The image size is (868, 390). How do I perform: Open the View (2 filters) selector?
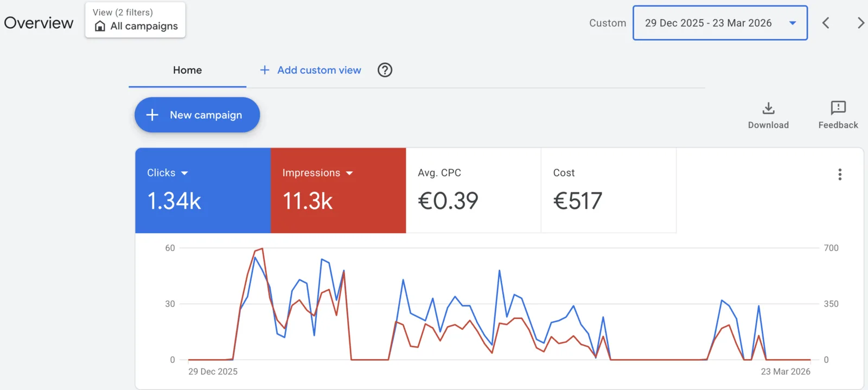tap(135, 20)
